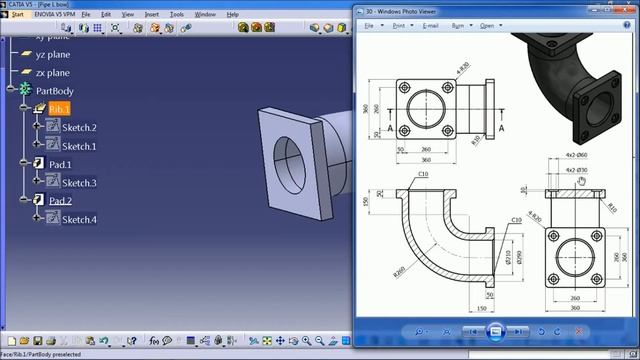The image size is (640, 360).
Task: Open the Burn dropdown in Photo Viewer
Action: tap(462, 26)
